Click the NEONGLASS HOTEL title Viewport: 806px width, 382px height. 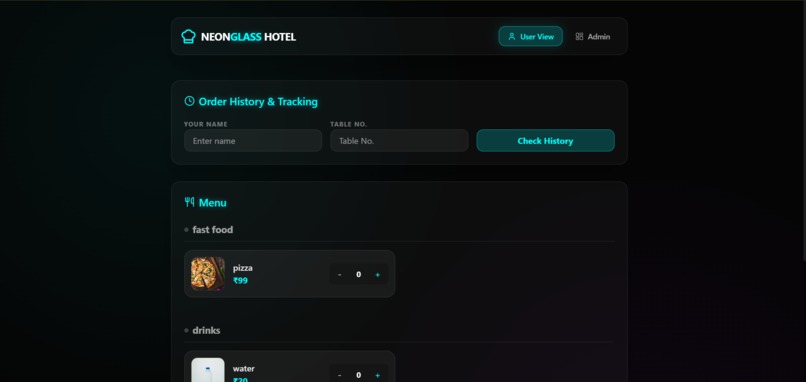click(x=248, y=37)
